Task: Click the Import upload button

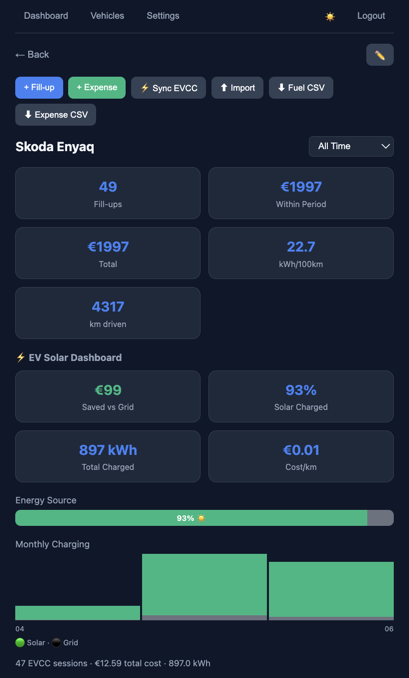Action: (237, 88)
